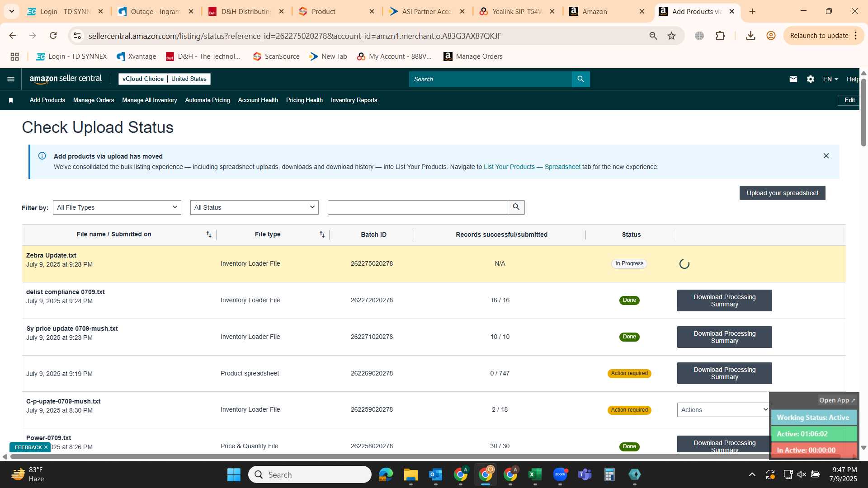Viewport: 868px width, 488px height.
Task: Open the tab search dropdown arrow
Action: (x=11, y=11)
